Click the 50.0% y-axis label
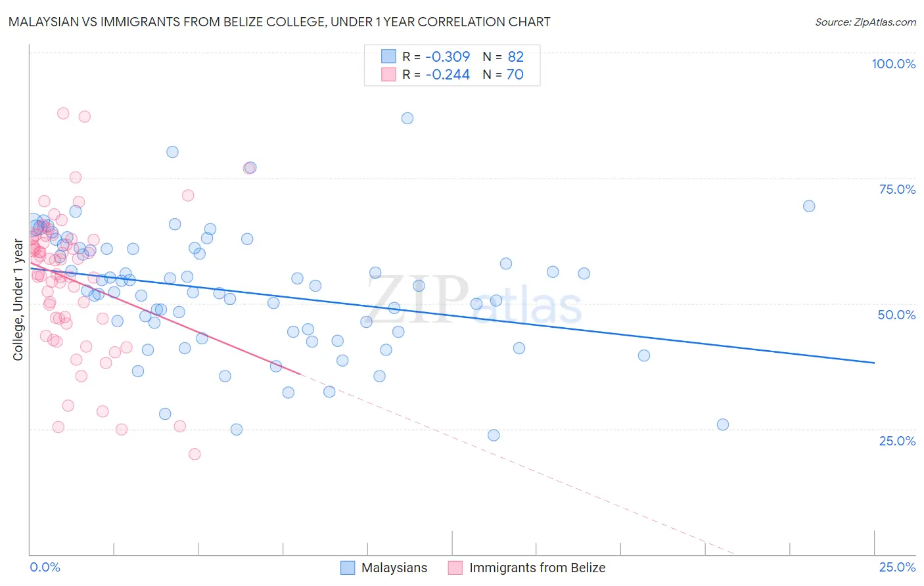The height and width of the screenshot is (586, 924). [897, 315]
